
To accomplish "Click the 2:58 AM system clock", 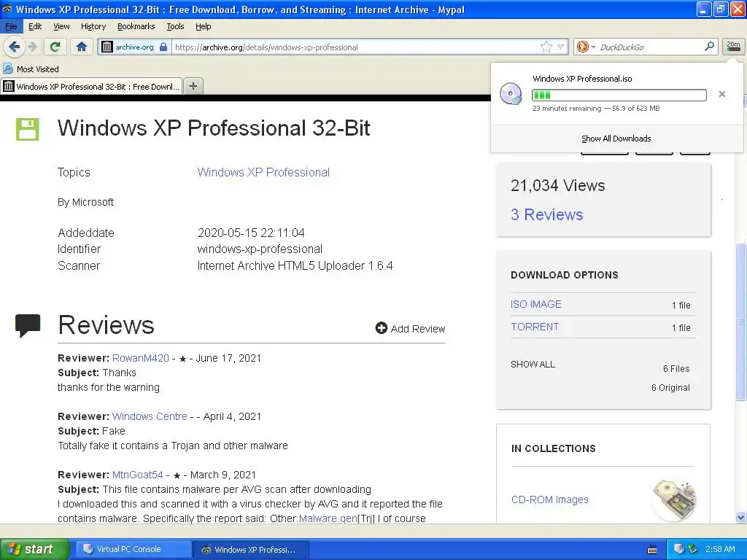I will (720, 549).
